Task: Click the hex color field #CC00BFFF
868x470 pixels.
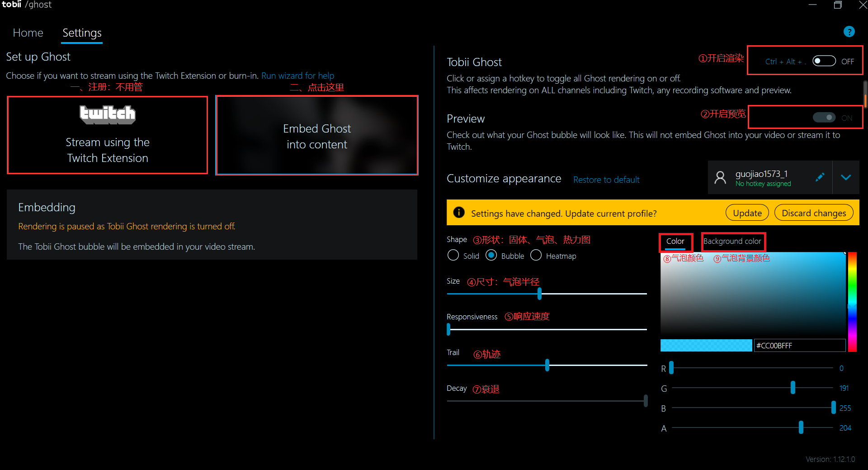Action: (x=799, y=345)
